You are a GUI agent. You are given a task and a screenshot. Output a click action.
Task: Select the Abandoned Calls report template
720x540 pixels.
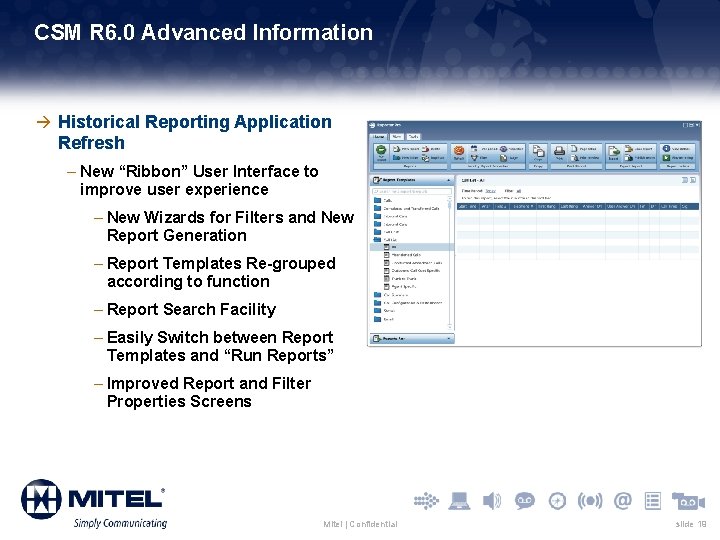[402, 254]
